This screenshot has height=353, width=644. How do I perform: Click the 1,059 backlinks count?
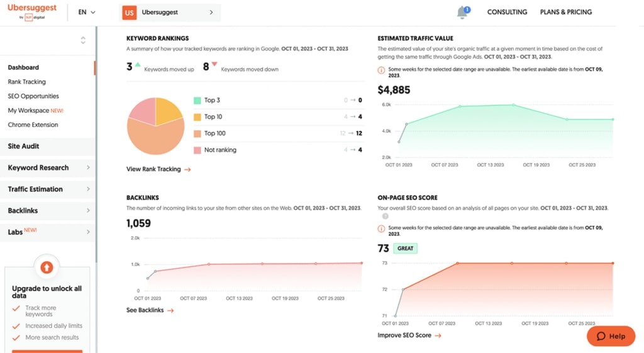[138, 224]
